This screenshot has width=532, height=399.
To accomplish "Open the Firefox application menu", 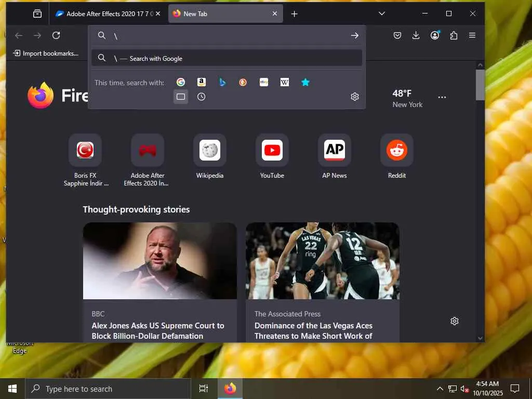I will 472,35.
